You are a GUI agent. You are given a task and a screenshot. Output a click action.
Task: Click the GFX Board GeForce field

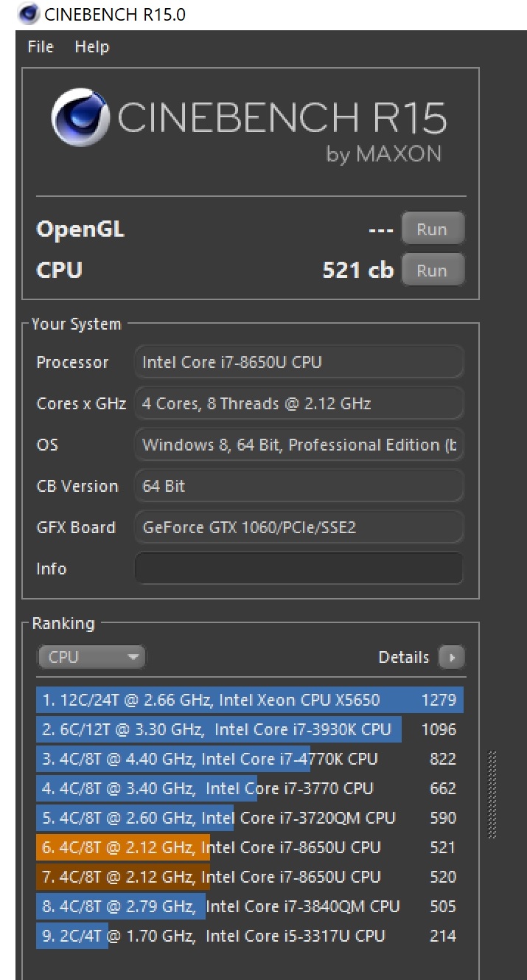[x=299, y=527]
